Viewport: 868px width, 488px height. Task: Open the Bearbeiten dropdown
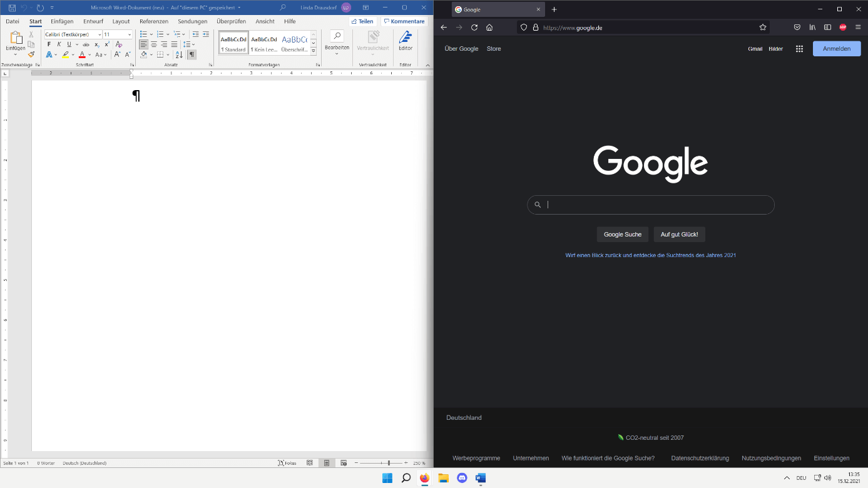pyautogui.click(x=337, y=43)
